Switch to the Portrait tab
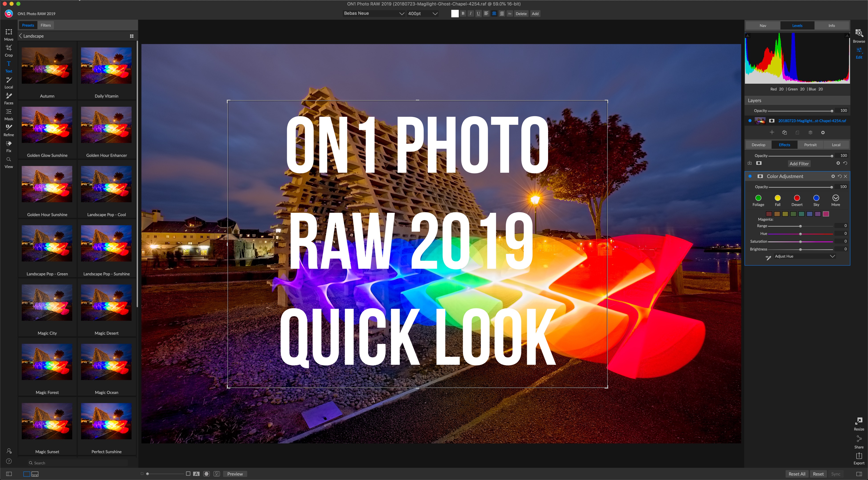The image size is (868, 480). click(810, 145)
